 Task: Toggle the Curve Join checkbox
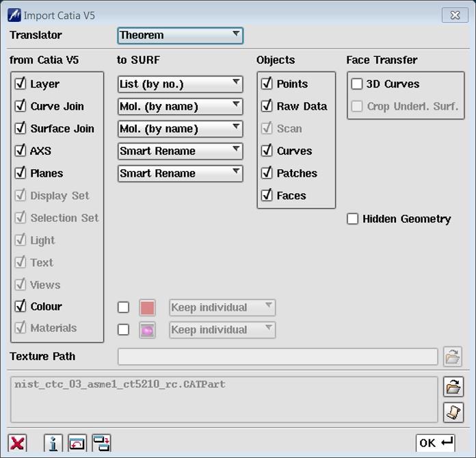pos(21,105)
